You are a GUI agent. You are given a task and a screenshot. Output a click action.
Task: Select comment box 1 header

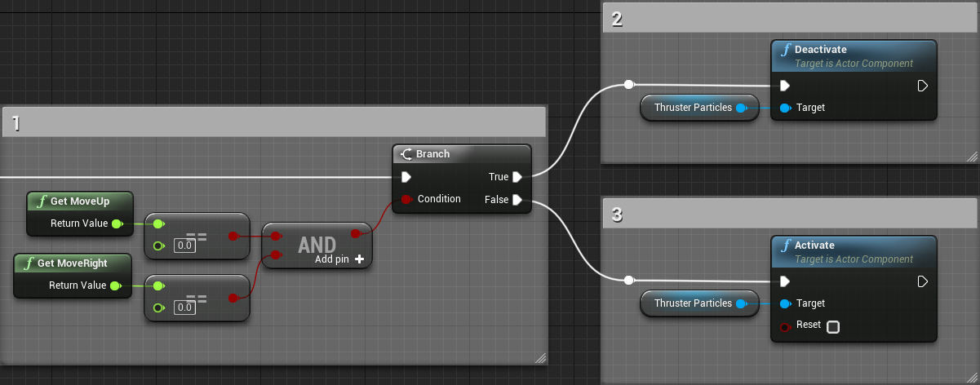[x=273, y=122]
